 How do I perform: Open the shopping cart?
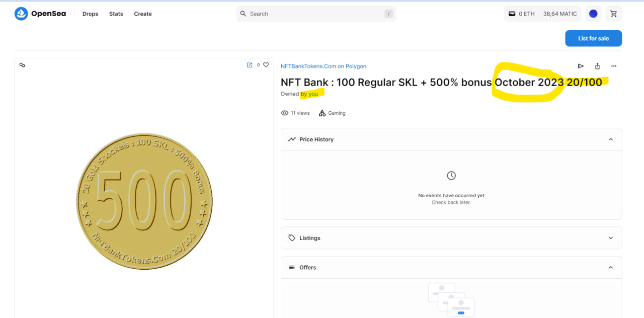pyautogui.click(x=613, y=14)
